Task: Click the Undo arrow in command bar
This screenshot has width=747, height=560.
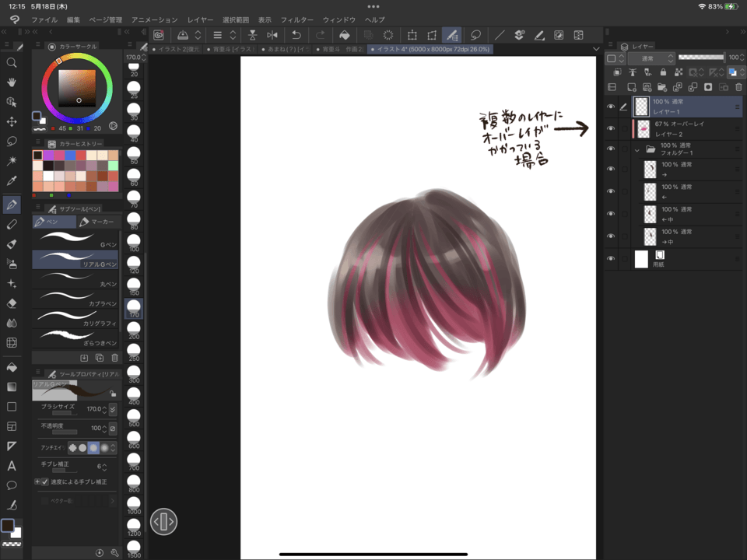Action: [x=296, y=35]
